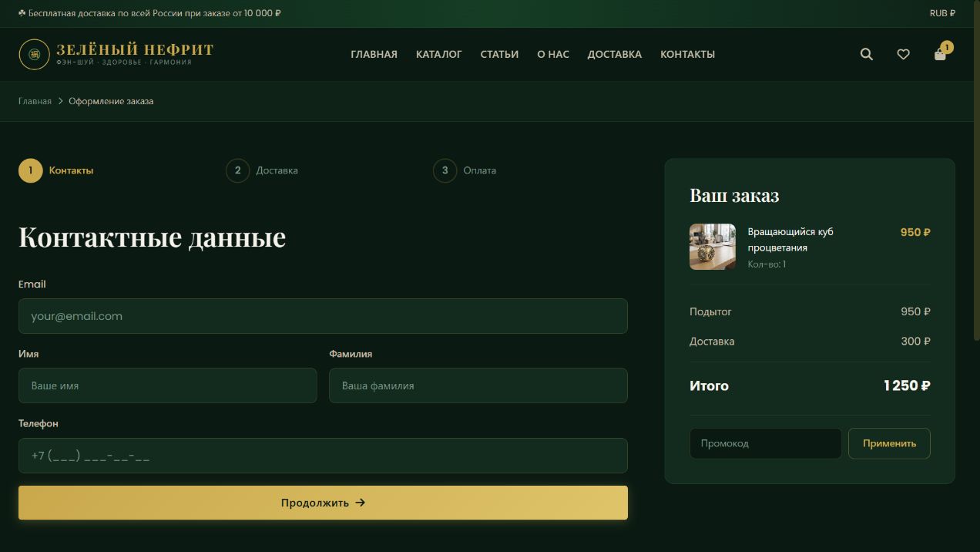
Task: Click the Зелёный Нефрит round logo emblem
Action: 34,54
